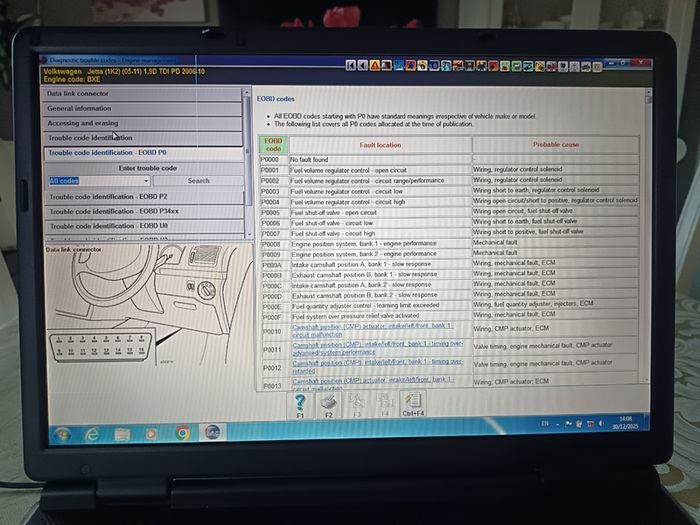Click the EOBD codes heading

click(x=275, y=99)
